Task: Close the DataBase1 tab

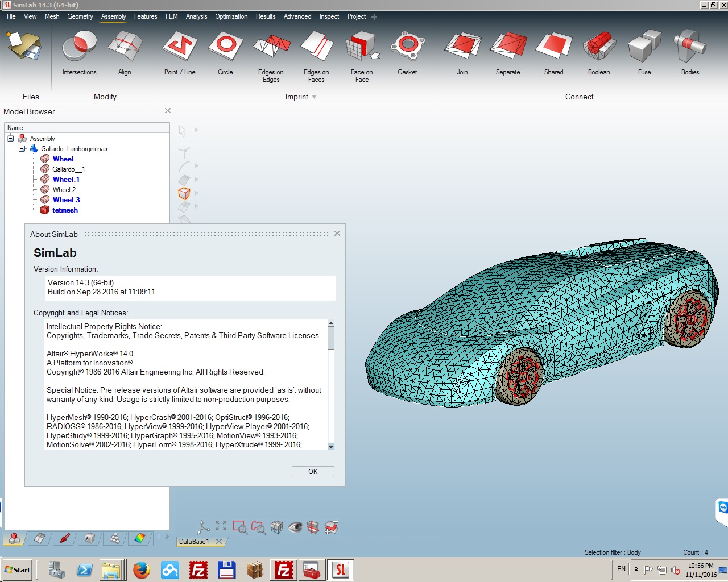Action: pos(218,542)
